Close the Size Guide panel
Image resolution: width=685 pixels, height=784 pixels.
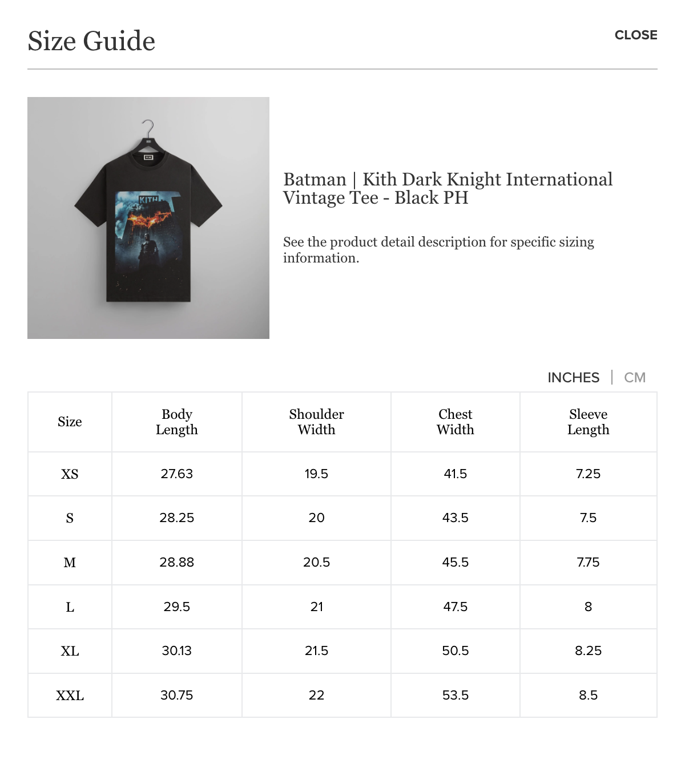tap(636, 35)
